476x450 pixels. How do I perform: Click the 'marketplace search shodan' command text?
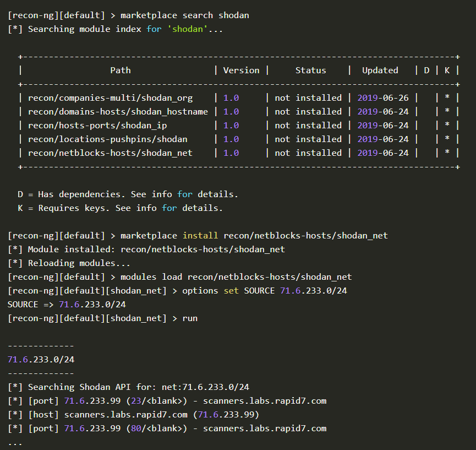click(184, 15)
